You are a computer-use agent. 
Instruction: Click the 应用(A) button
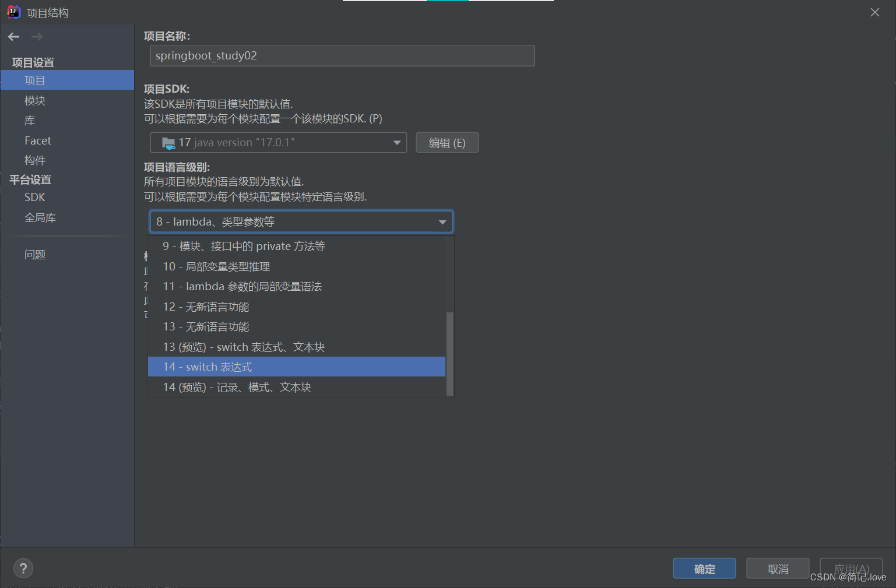click(851, 568)
